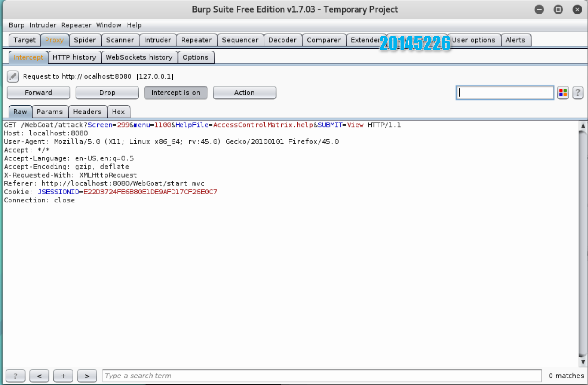
Task: Click the HelpFile parameter value AccessControlMatrix.help
Action: [x=263, y=125]
